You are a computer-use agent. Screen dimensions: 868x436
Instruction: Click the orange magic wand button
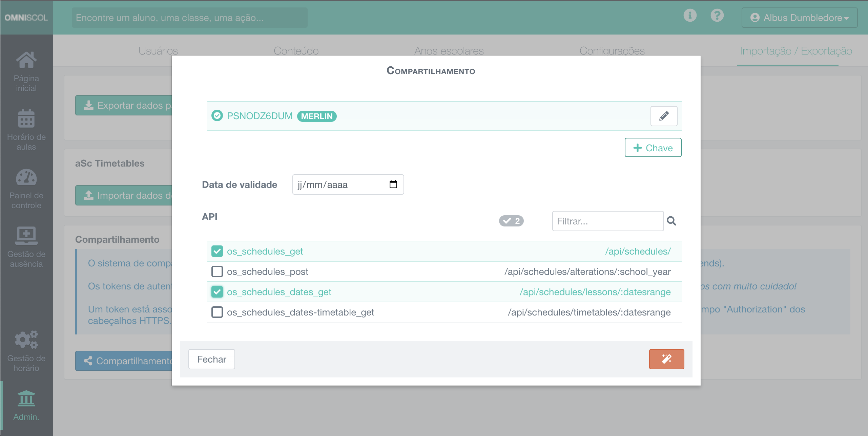point(666,359)
